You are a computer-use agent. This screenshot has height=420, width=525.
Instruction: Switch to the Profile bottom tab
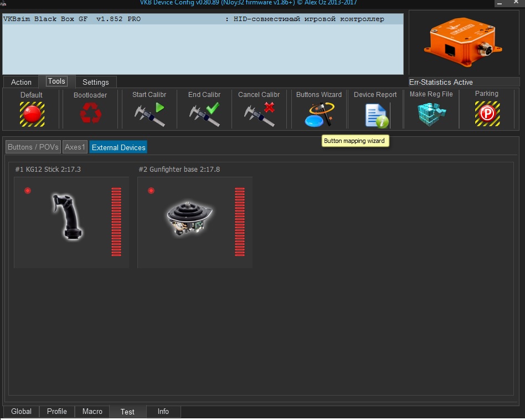pos(57,411)
